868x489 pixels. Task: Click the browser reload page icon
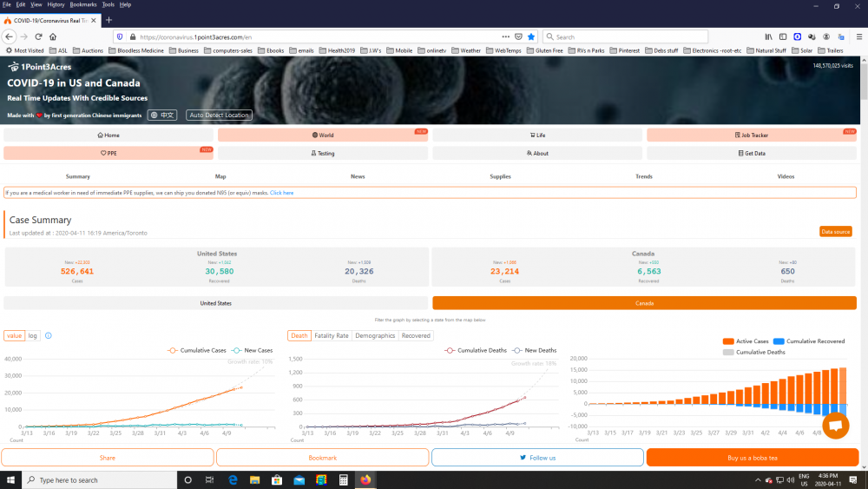[x=37, y=36]
